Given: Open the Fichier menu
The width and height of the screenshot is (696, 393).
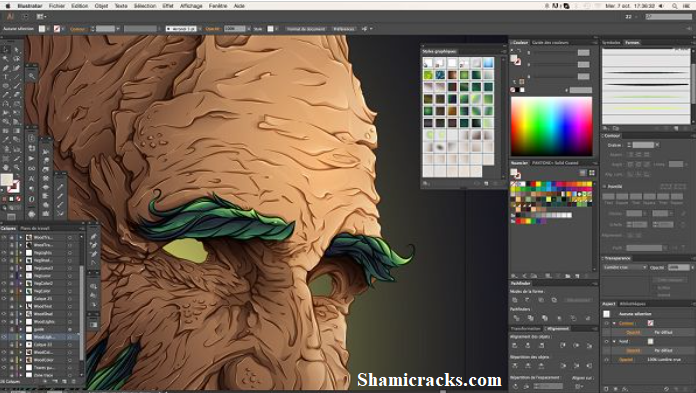Looking at the screenshot, I should pyautogui.click(x=57, y=6).
